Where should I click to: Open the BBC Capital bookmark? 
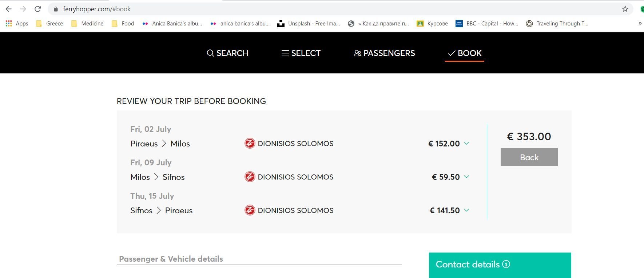coord(487,24)
